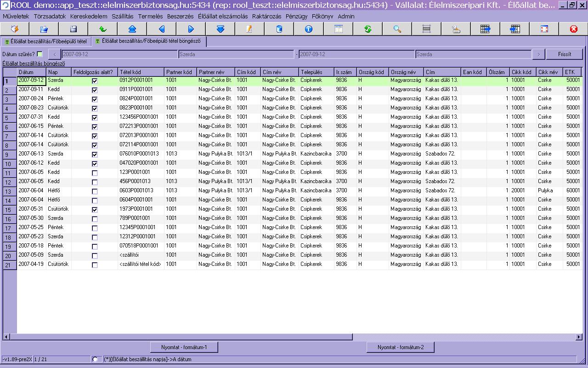Viewport: 588px width, 368px height.
Task: Click the blue info icon in toolbar
Action: [x=309, y=29]
